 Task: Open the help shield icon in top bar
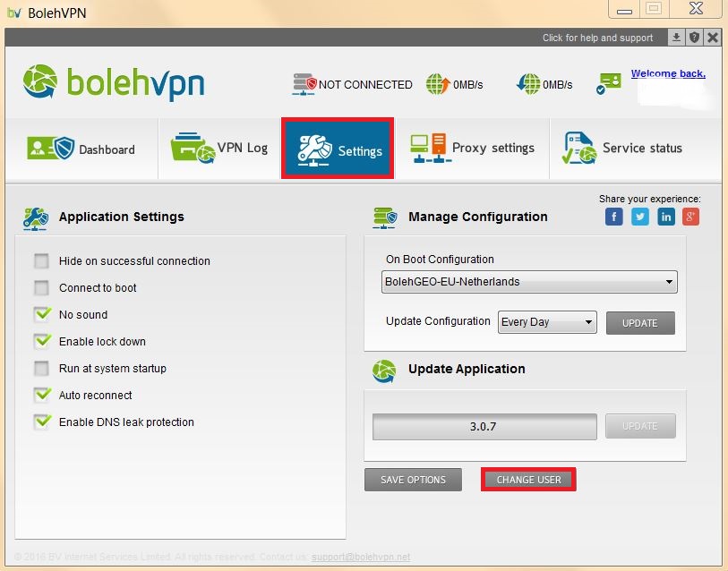(x=695, y=37)
